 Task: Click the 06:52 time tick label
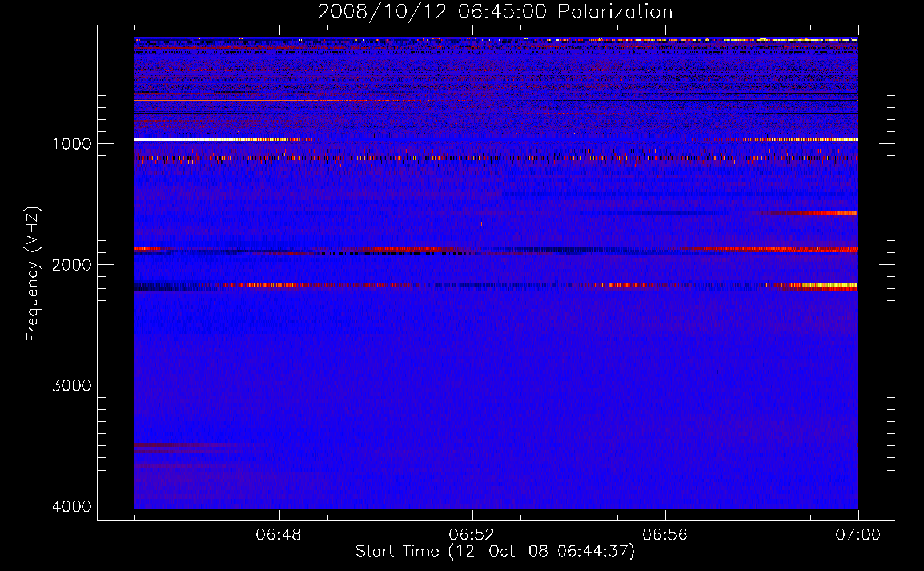click(472, 535)
